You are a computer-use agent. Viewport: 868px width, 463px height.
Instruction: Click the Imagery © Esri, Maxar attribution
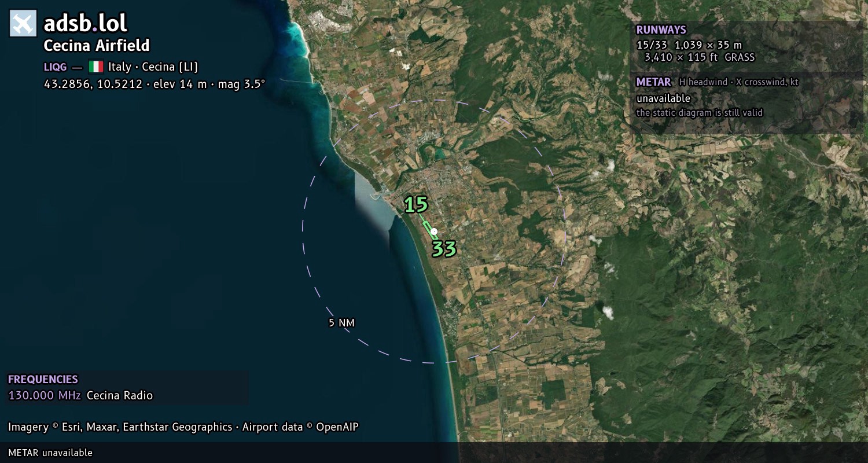click(x=120, y=427)
